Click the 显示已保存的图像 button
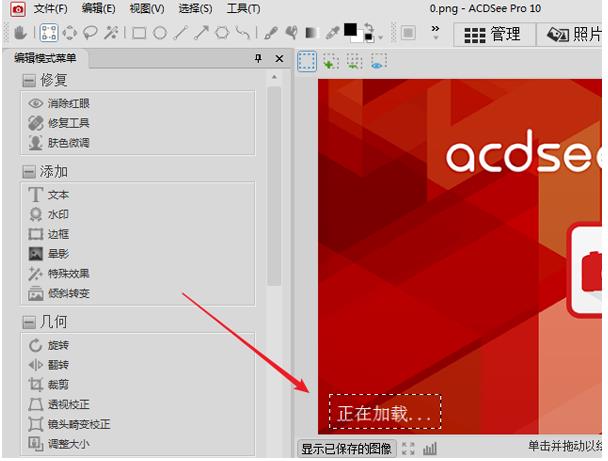Viewport: 608px width, 461px height. (x=346, y=449)
